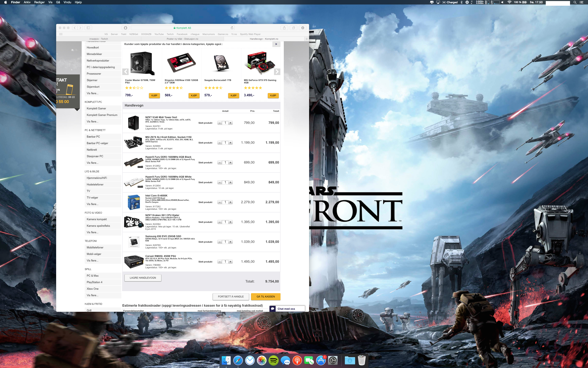Decrease quantity of Intel Core i5-4690K
The image size is (588, 368).
220,202
